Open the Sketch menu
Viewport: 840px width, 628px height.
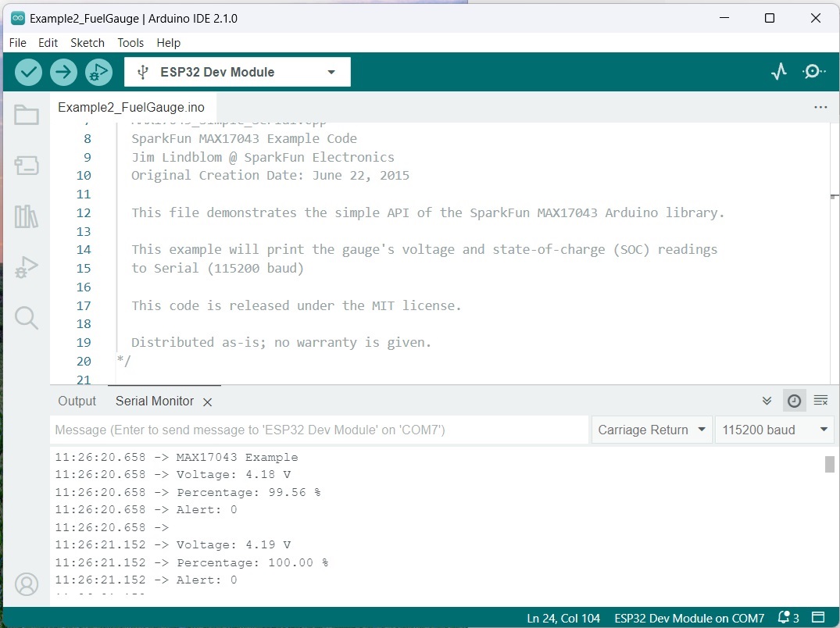[x=88, y=43]
